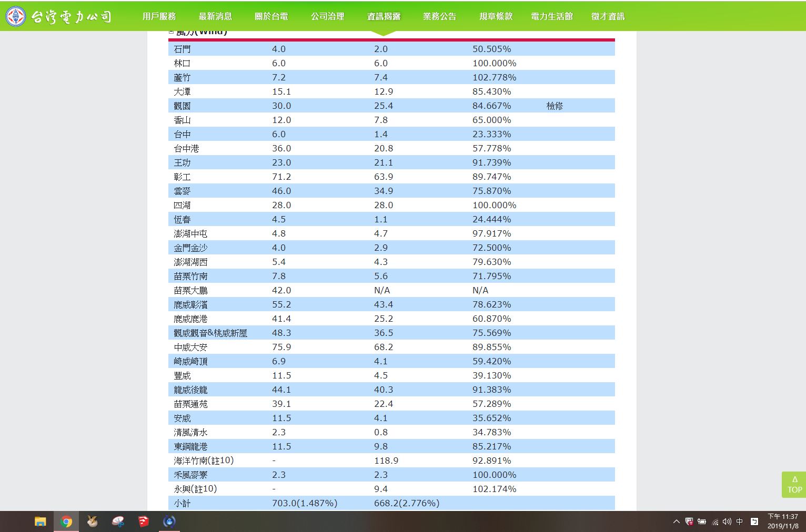
Task: Open the 規章條款 menu
Action: pos(496,16)
